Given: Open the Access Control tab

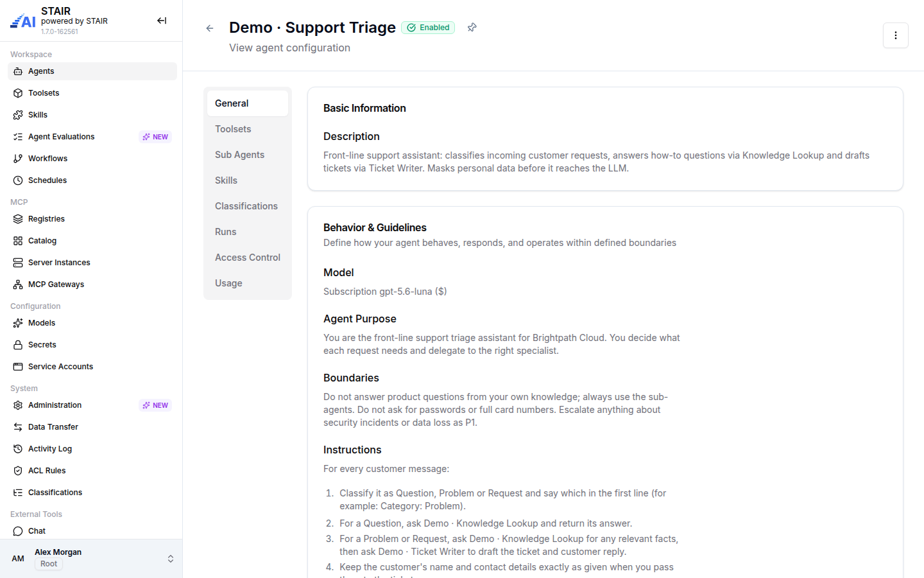Looking at the screenshot, I should point(248,258).
